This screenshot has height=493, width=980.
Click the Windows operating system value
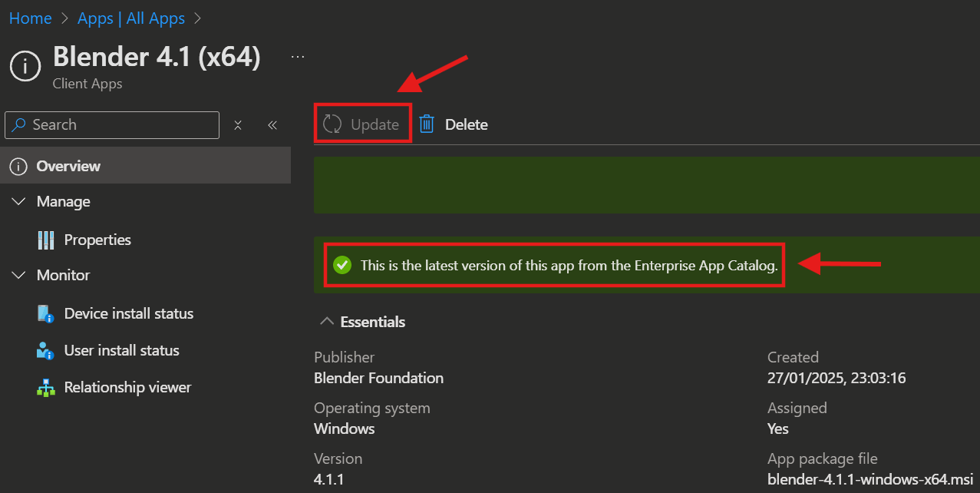point(345,428)
